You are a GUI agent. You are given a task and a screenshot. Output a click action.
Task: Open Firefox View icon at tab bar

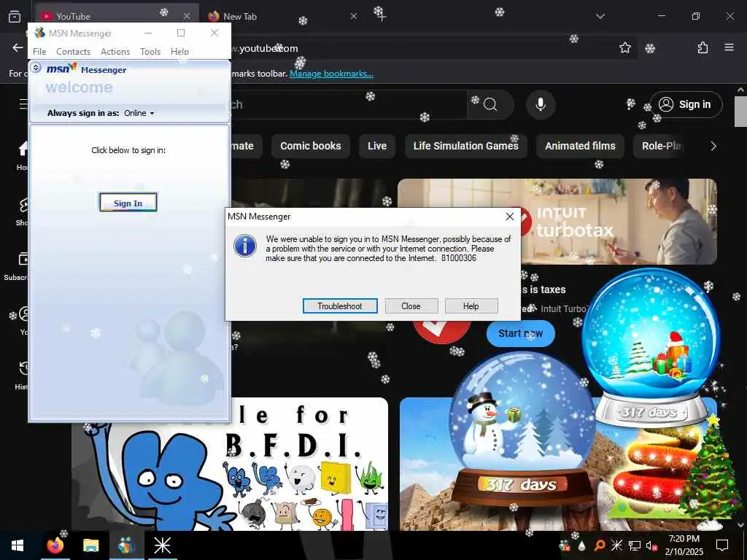pyautogui.click(x=15, y=17)
